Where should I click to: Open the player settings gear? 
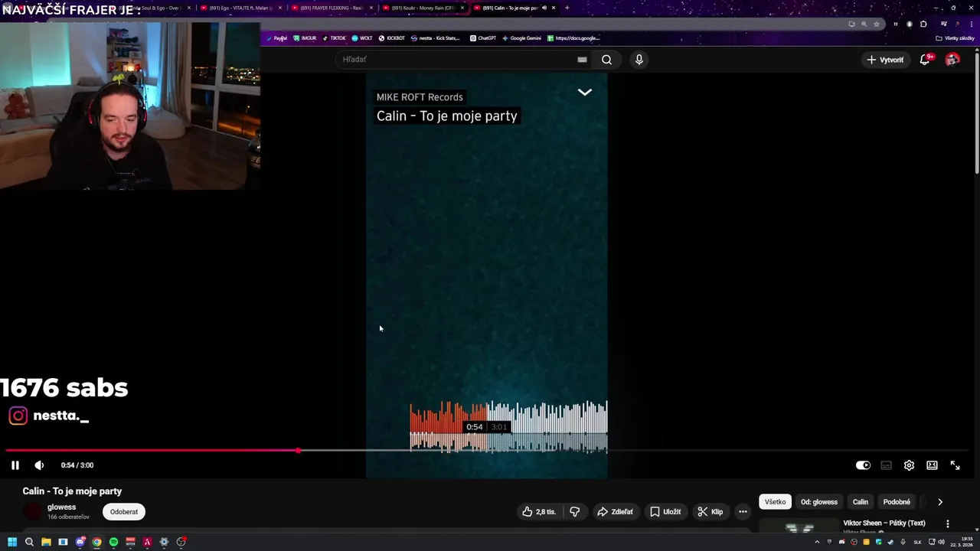[909, 465]
